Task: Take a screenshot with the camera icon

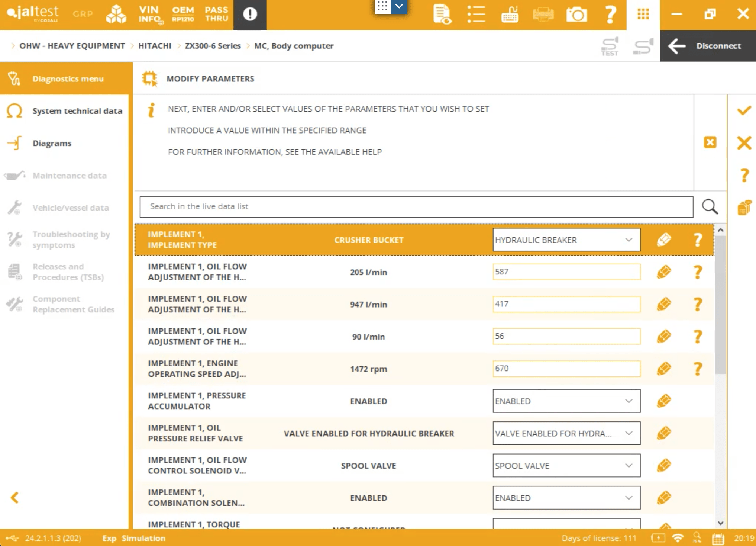Action: [x=576, y=15]
